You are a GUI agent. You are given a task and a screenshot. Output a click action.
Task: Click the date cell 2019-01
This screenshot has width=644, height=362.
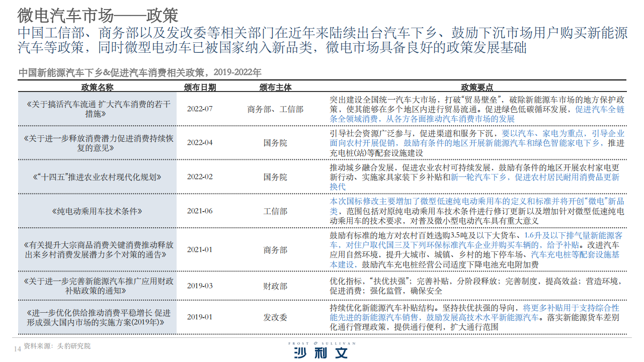coord(200,317)
